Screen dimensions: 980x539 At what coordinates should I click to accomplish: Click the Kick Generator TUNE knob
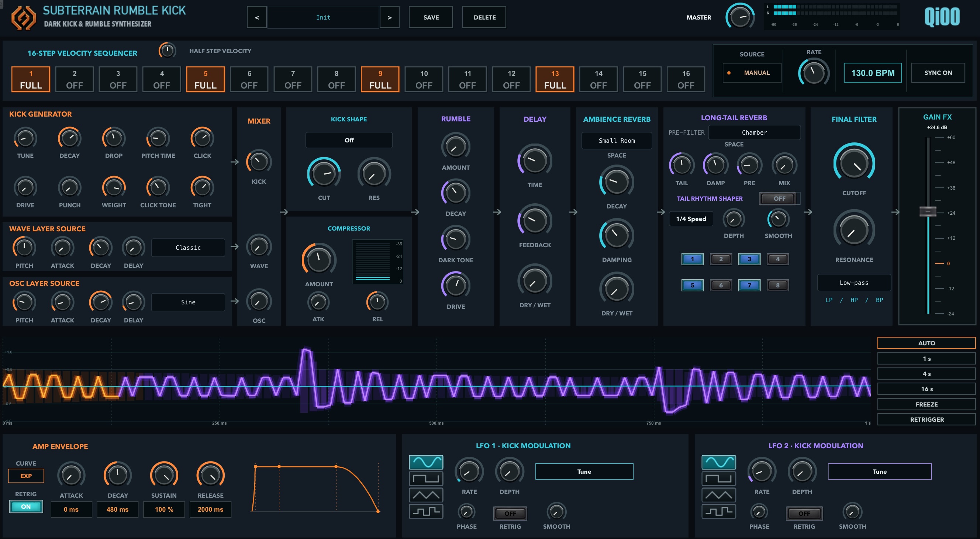pos(25,138)
